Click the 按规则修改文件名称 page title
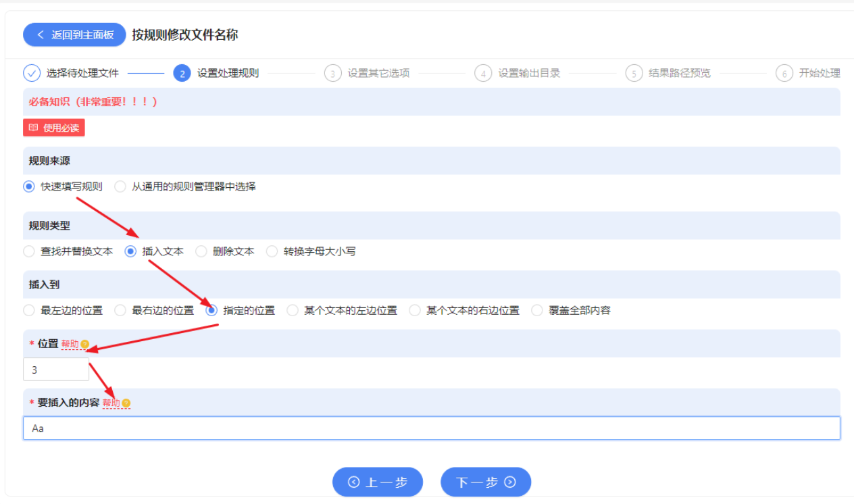Image resolution: width=854 pixels, height=504 pixels. [184, 35]
